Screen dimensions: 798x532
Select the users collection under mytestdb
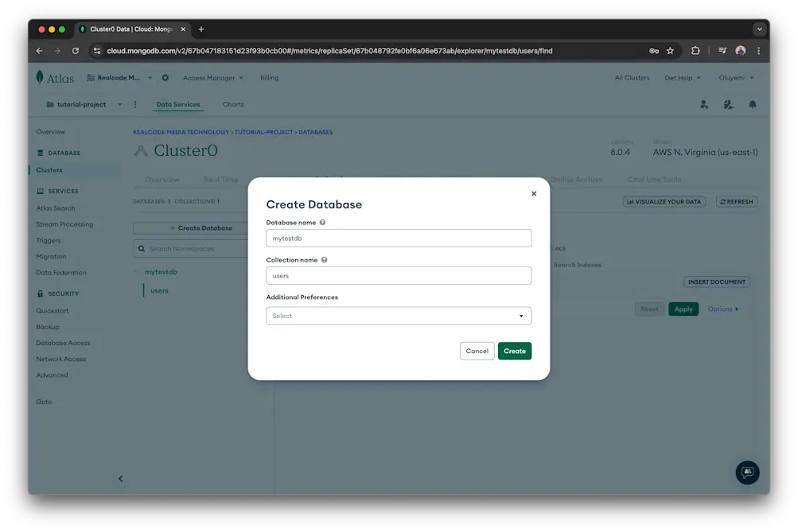[158, 290]
